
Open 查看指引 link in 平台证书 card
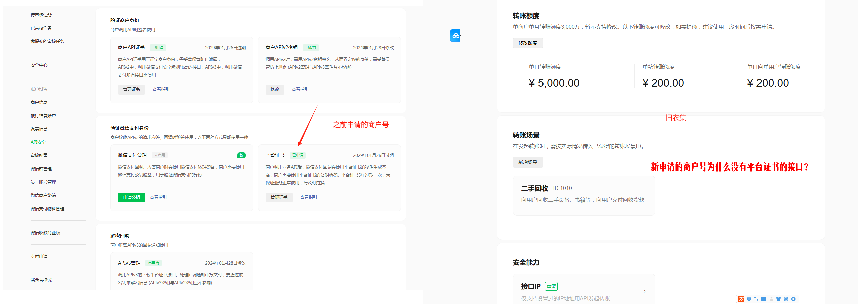pyautogui.click(x=309, y=197)
